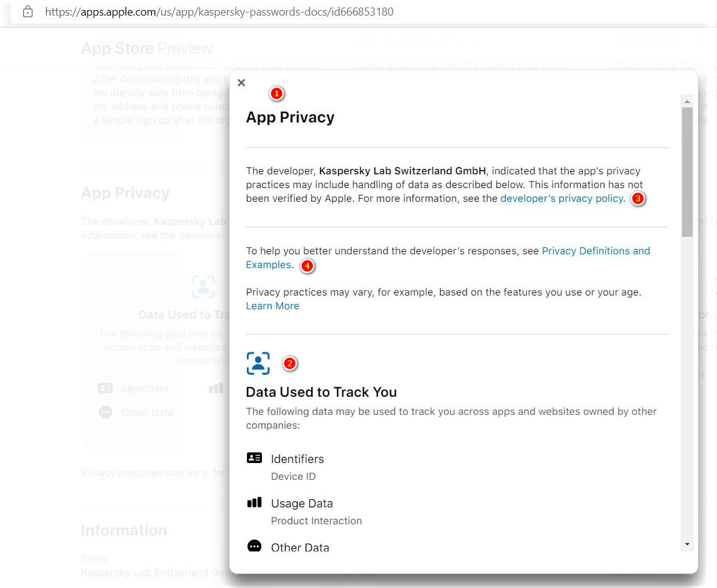This screenshot has width=717, height=588.
Task: Click App Store Preview header in background page
Action: coord(147,49)
